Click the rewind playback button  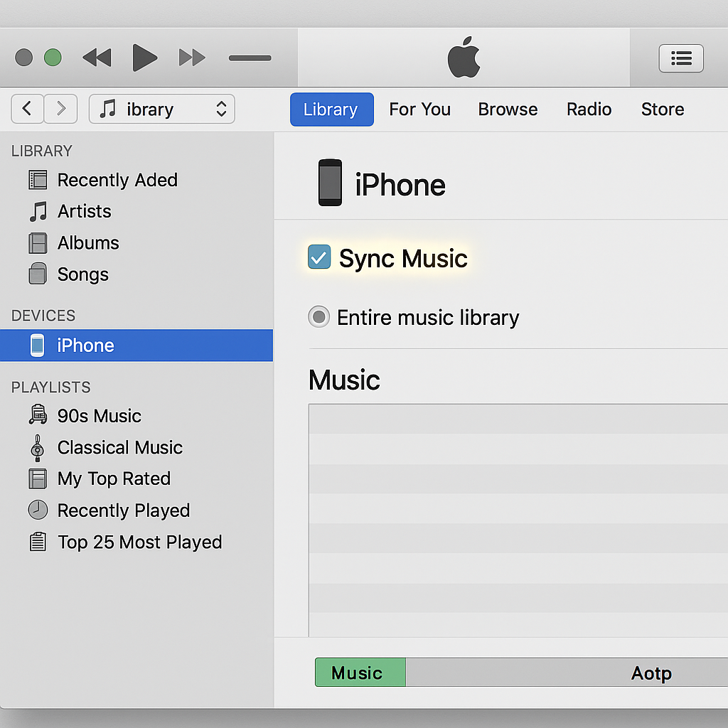pos(97,58)
